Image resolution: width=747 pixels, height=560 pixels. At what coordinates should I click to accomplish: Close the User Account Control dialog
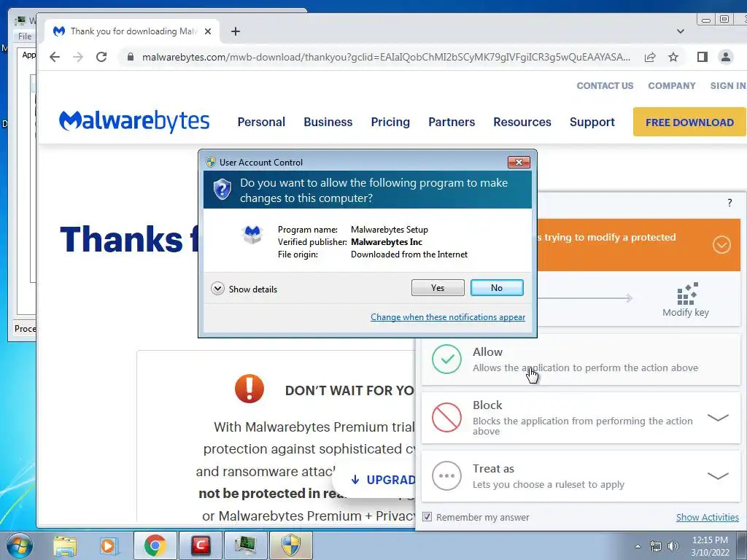click(519, 163)
